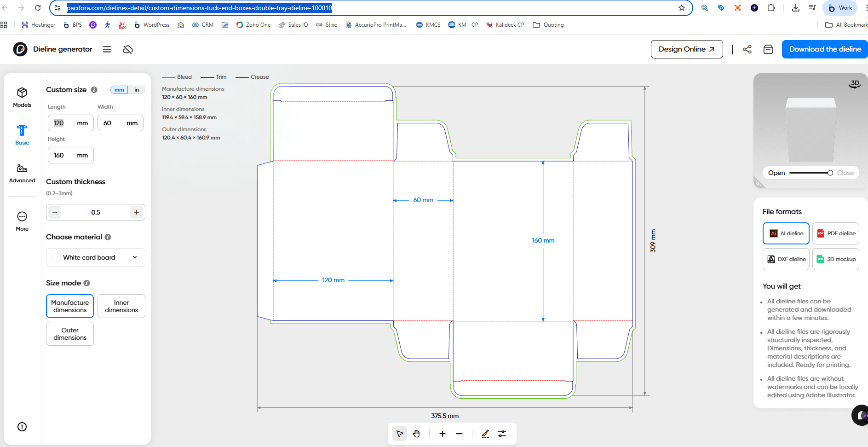Decrease thickness with the minus stepper

point(55,212)
